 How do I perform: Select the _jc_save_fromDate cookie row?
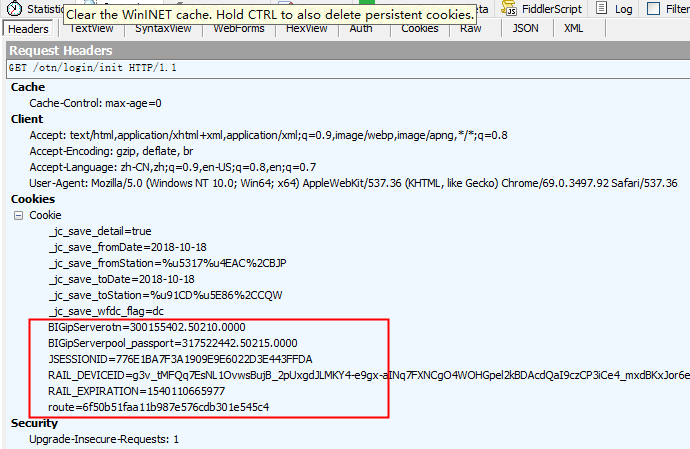(x=127, y=247)
